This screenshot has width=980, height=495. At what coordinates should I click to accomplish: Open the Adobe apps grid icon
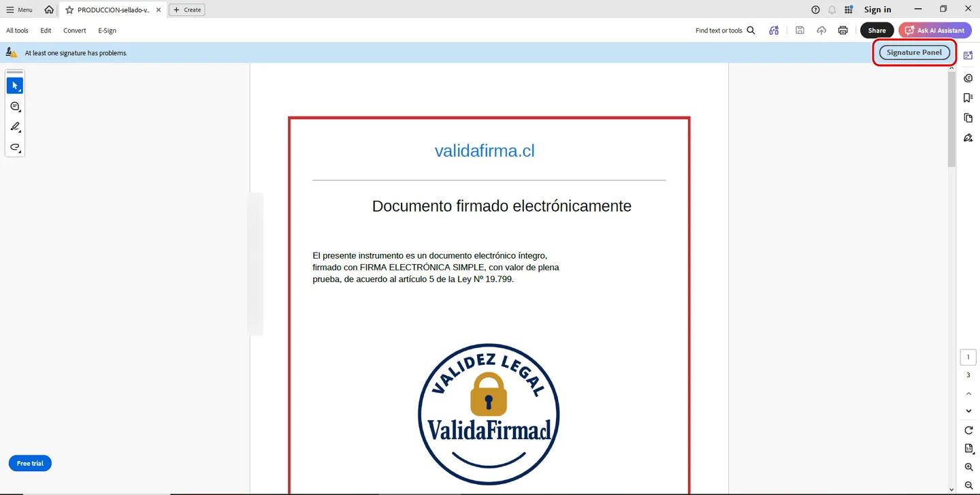point(849,10)
